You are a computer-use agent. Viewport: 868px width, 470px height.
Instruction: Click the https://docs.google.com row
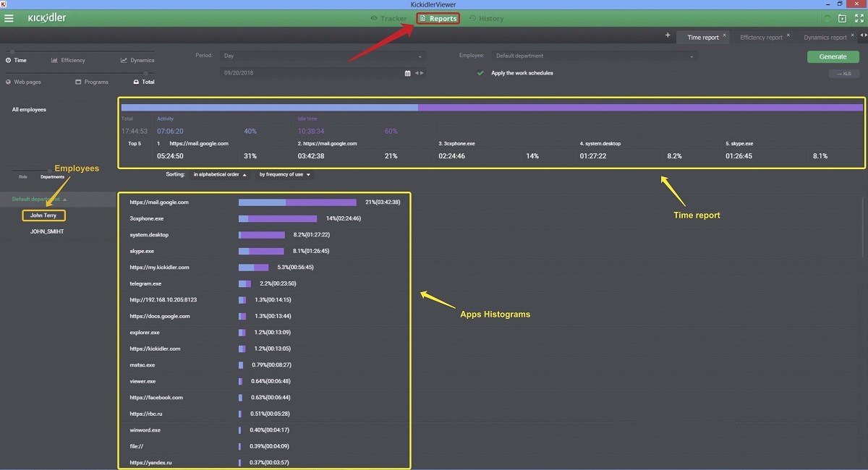[264, 316]
